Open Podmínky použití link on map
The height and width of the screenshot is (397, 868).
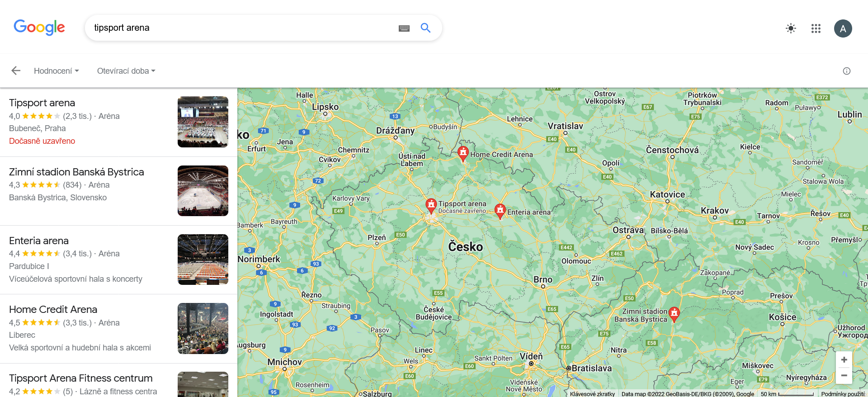click(x=843, y=394)
